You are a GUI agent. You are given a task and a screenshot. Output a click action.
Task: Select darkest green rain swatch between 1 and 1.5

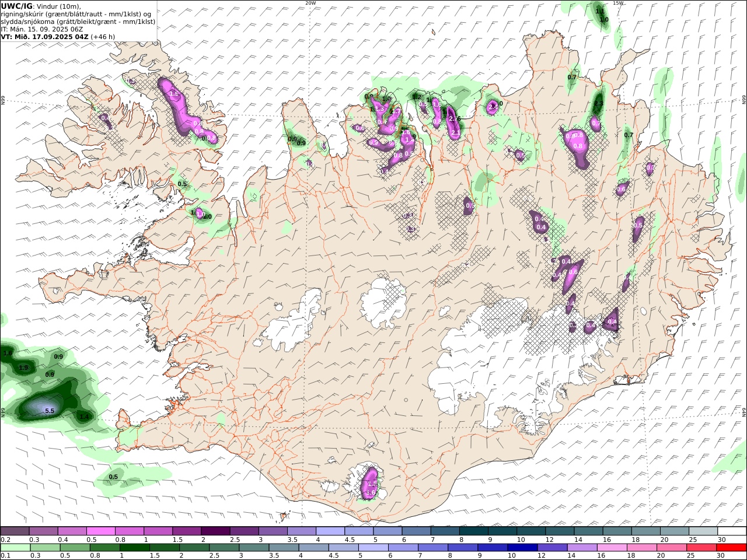coord(134,547)
